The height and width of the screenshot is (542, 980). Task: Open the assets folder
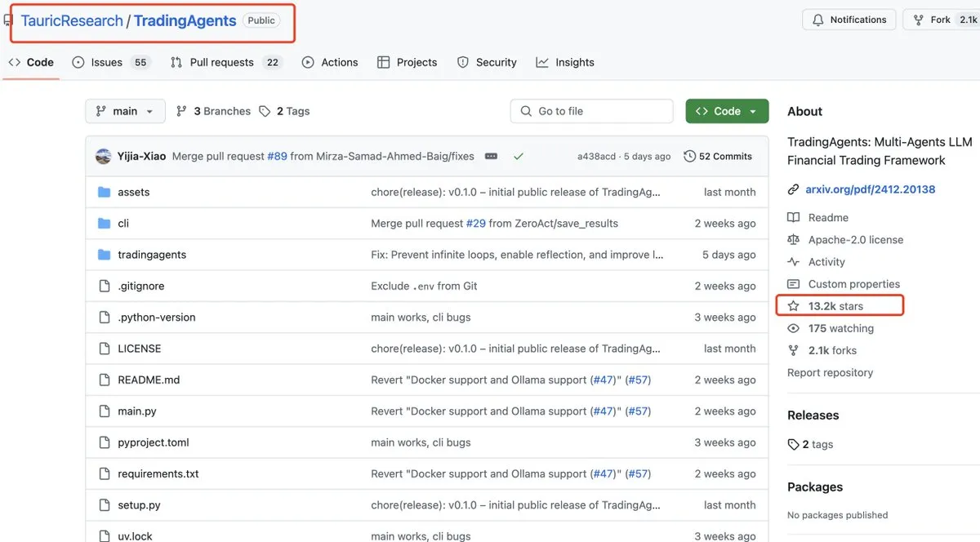pos(133,192)
